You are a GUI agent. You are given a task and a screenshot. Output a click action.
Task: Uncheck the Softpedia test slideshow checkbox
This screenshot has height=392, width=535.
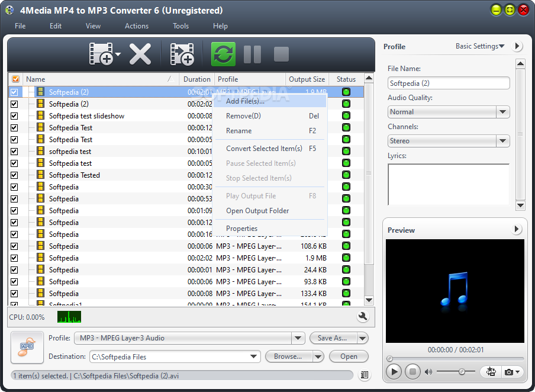point(14,115)
